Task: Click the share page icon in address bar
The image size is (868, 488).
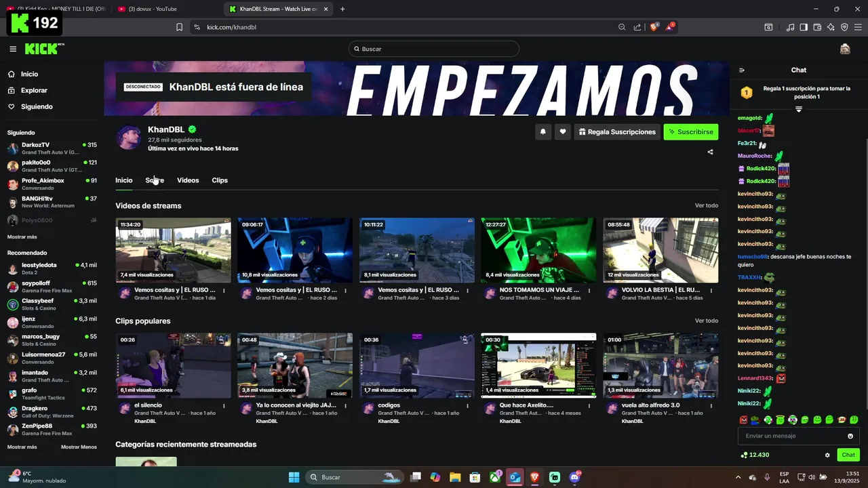Action: point(637,27)
